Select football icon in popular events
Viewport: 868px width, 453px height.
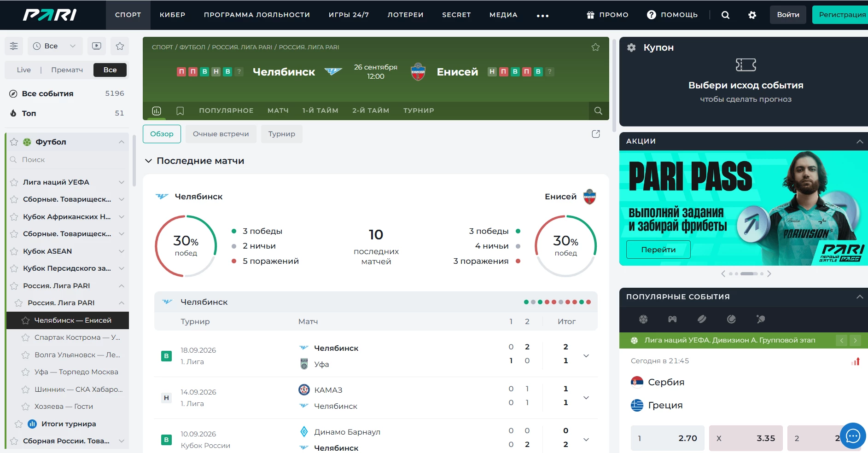point(643,319)
